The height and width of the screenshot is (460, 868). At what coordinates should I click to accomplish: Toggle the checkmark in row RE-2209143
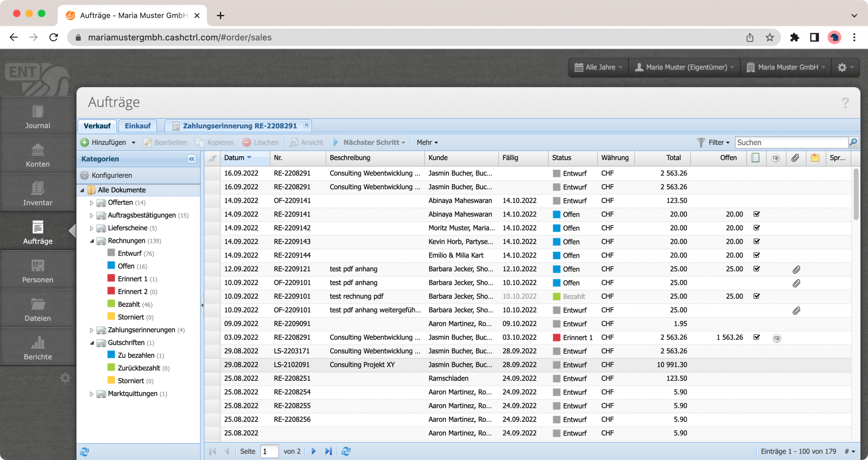(757, 241)
